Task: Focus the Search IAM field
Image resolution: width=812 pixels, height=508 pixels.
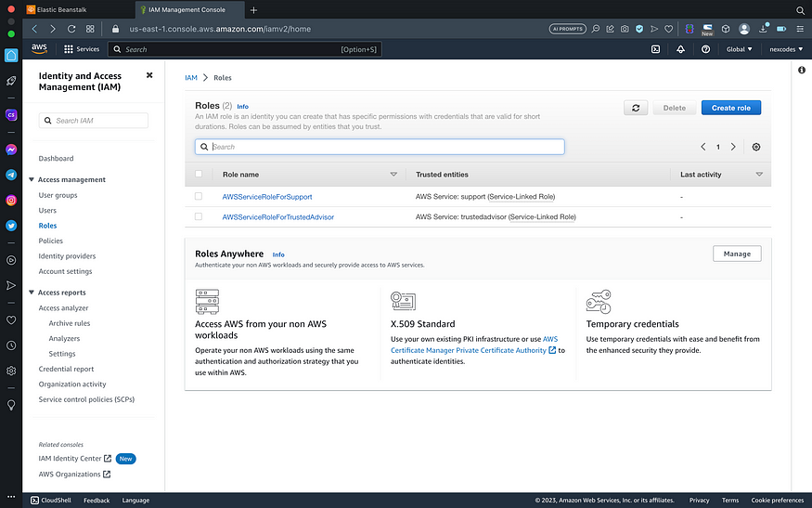Action: pos(93,120)
